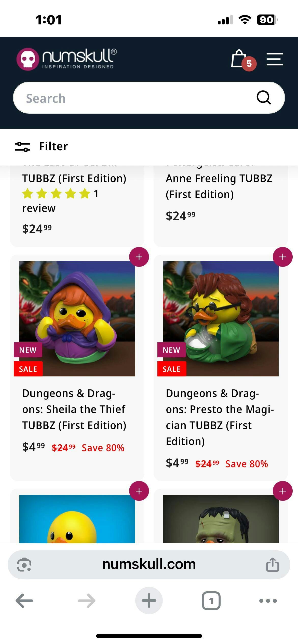Screen dimensions: 298x644
Task: Open Dungeons & Dragons: Sheila the Thief title link
Action: pyautogui.click(x=74, y=409)
